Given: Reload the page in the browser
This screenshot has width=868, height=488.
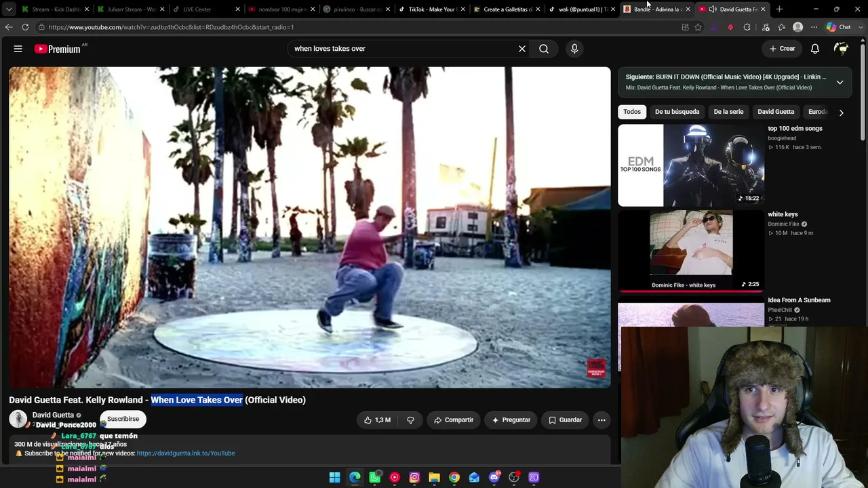Looking at the screenshot, I should point(25,27).
